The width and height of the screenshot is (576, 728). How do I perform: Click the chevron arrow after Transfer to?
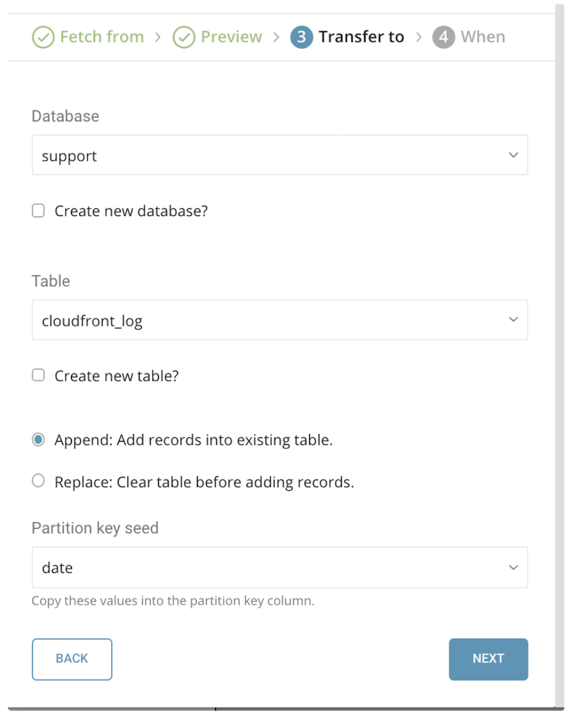[x=419, y=37]
